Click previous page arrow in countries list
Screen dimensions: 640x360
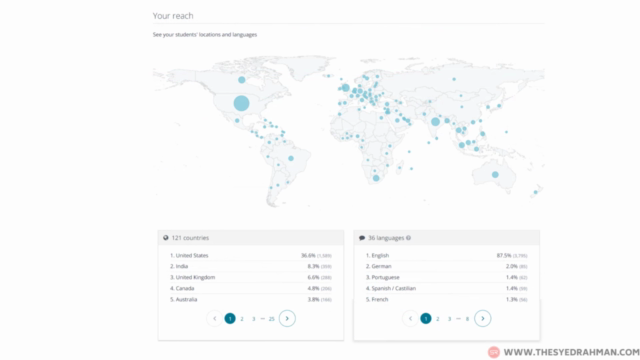tap(215, 318)
